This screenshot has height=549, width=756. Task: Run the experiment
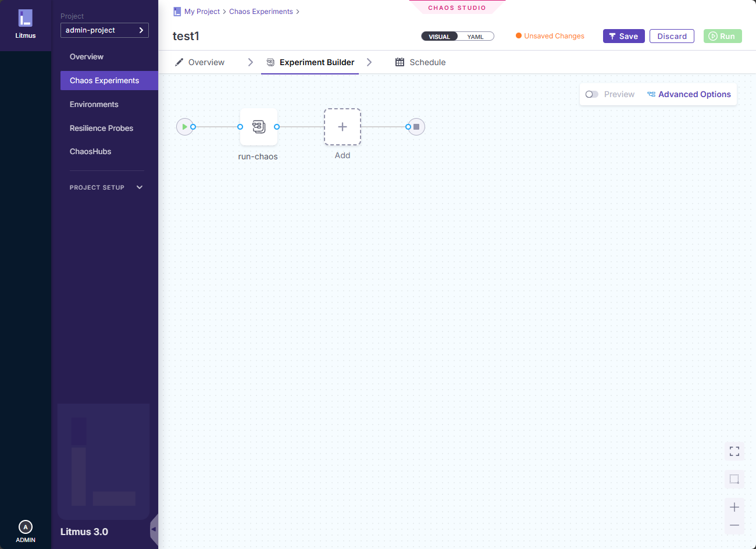tap(723, 36)
